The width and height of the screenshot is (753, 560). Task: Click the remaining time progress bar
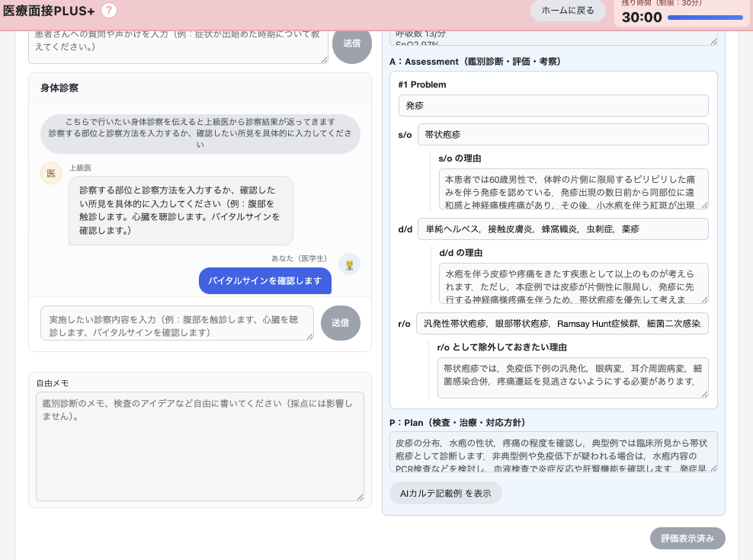click(705, 18)
